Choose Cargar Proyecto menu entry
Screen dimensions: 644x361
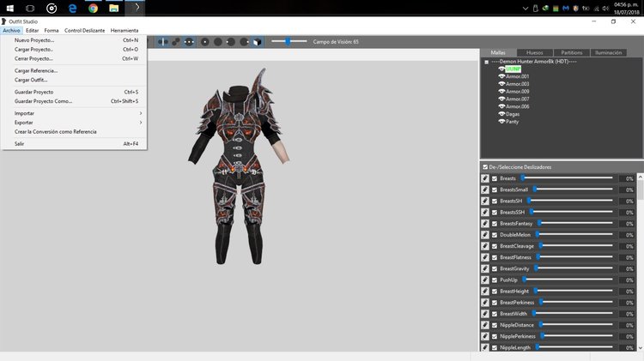pyautogui.click(x=74, y=49)
